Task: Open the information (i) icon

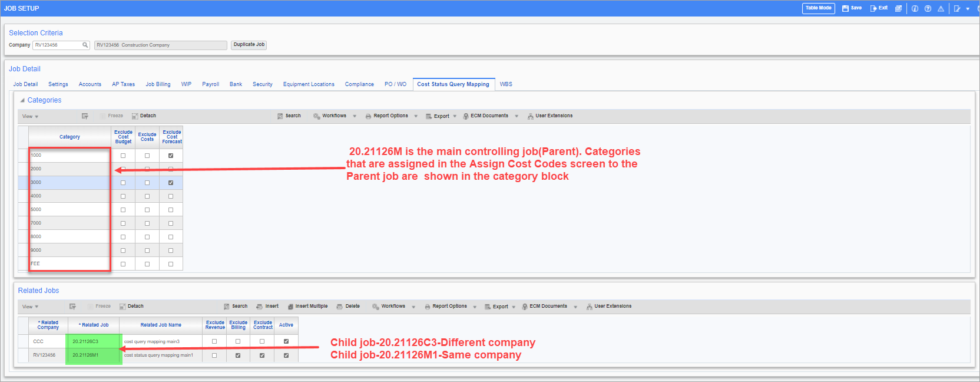Action: point(915,8)
